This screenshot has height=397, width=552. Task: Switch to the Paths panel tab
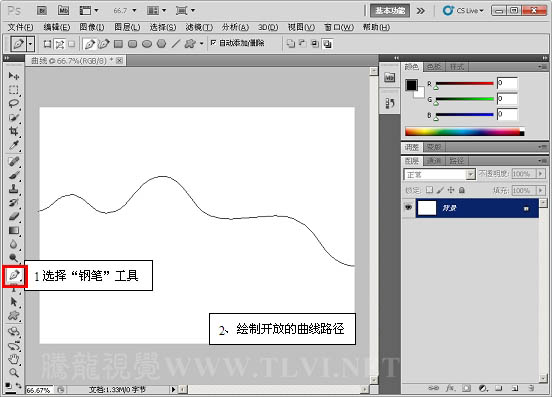pos(457,161)
